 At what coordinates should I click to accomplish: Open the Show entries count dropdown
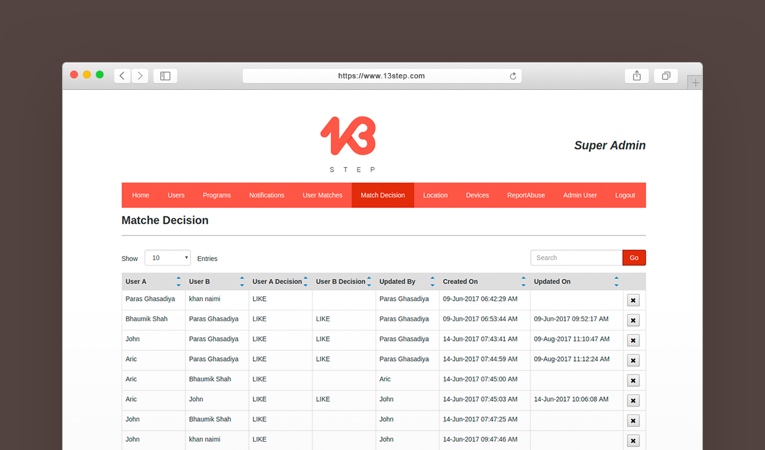(x=167, y=258)
